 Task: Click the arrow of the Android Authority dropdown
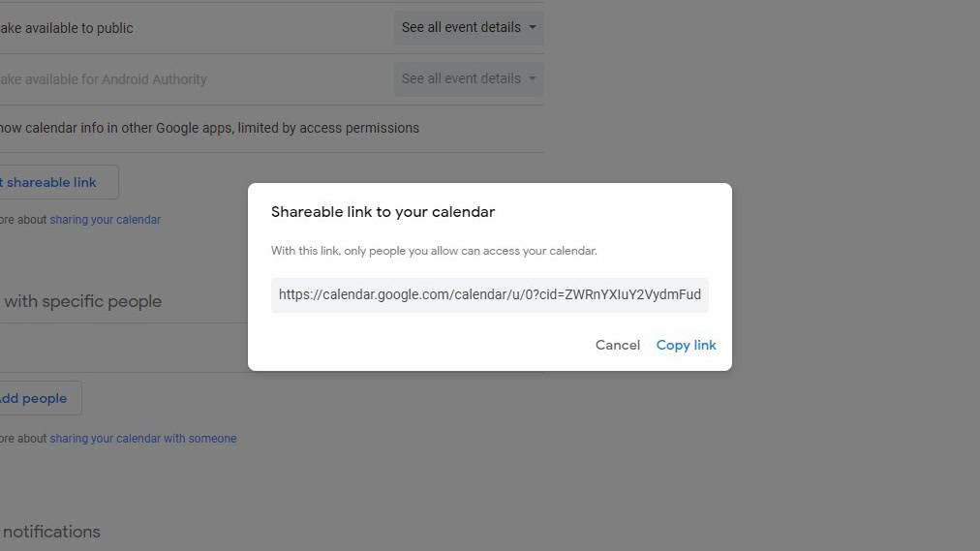tap(533, 78)
